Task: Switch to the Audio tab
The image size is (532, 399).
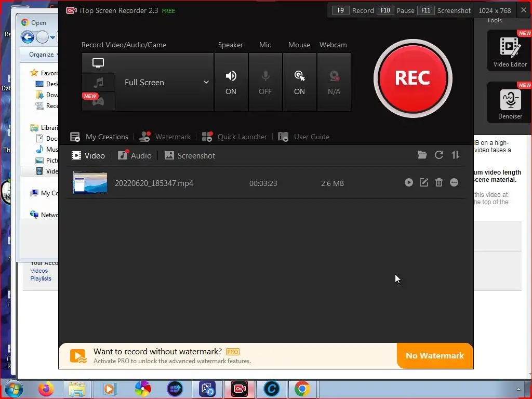Action: pyautogui.click(x=135, y=156)
